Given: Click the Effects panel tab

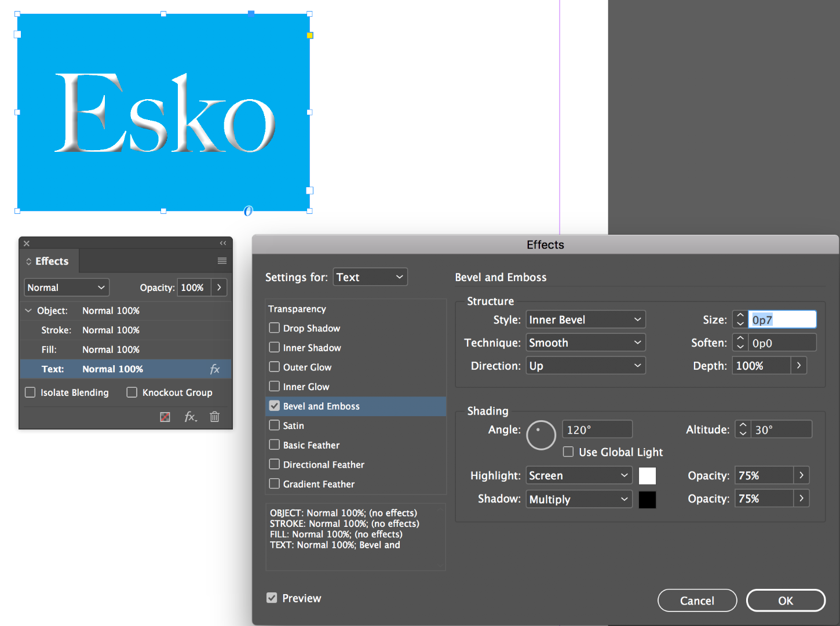Looking at the screenshot, I should [x=50, y=261].
